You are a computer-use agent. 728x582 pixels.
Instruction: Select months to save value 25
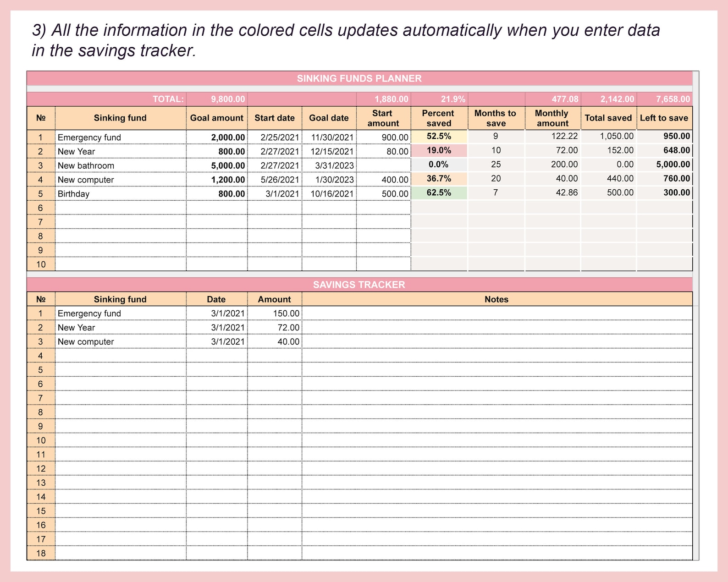point(496,164)
